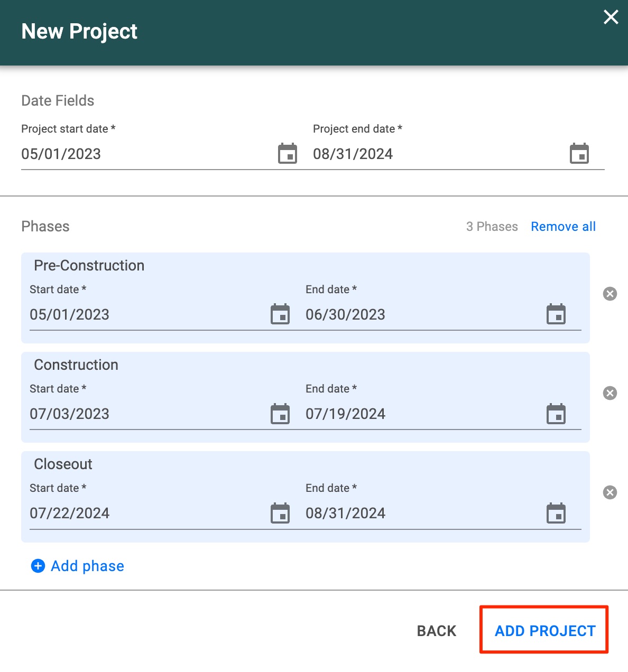Open calendar for Project end date
628x672 pixels.
579,154
